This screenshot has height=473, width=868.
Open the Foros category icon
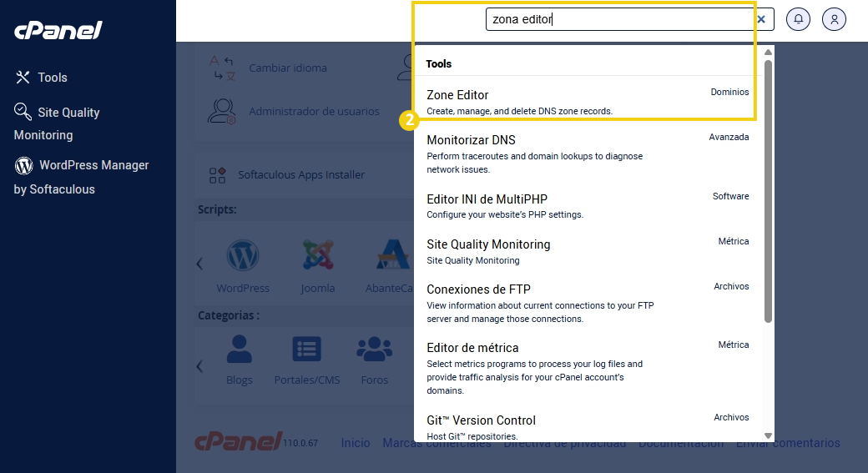375,349
